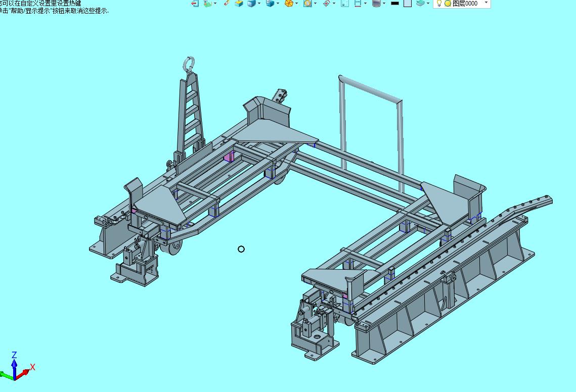Expand dropdown next to gray cylinder icon

384,4
